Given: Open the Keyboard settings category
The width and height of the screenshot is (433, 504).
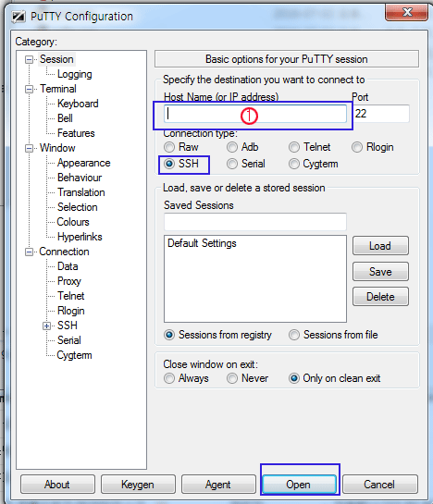Looking at the screenshot, I should click(78, 104).
